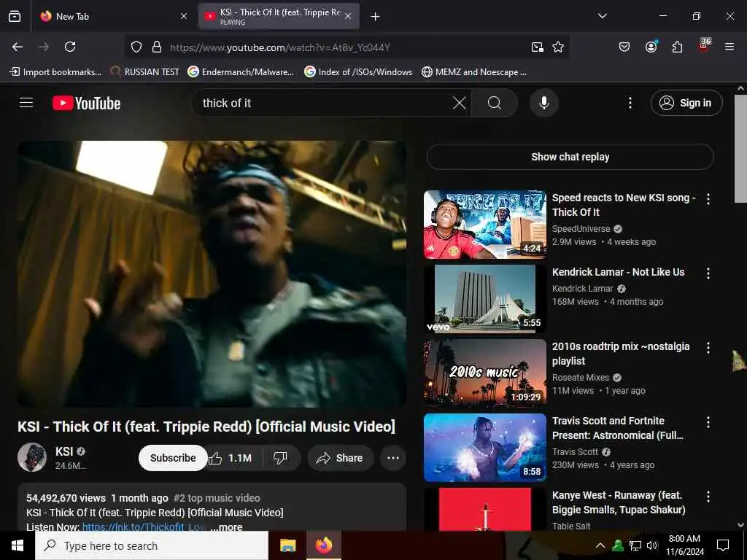Go to YouTube home via logo

pyautogui.click(x=86, y=103)
